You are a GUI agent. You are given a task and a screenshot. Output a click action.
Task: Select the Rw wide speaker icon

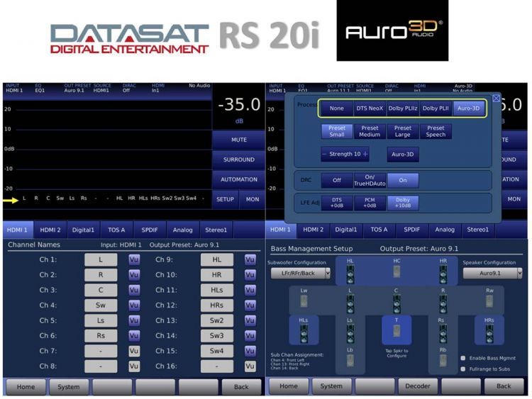click(489, 300)
